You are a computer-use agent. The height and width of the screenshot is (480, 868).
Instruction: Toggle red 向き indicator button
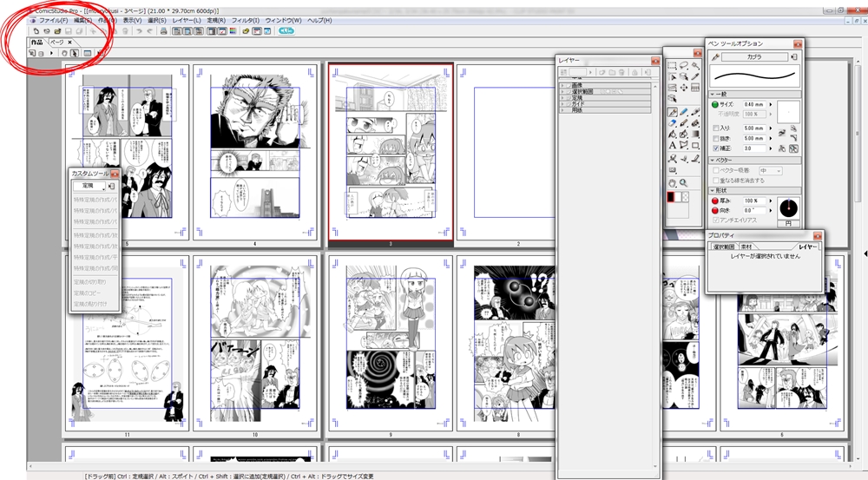coord(714,210)
